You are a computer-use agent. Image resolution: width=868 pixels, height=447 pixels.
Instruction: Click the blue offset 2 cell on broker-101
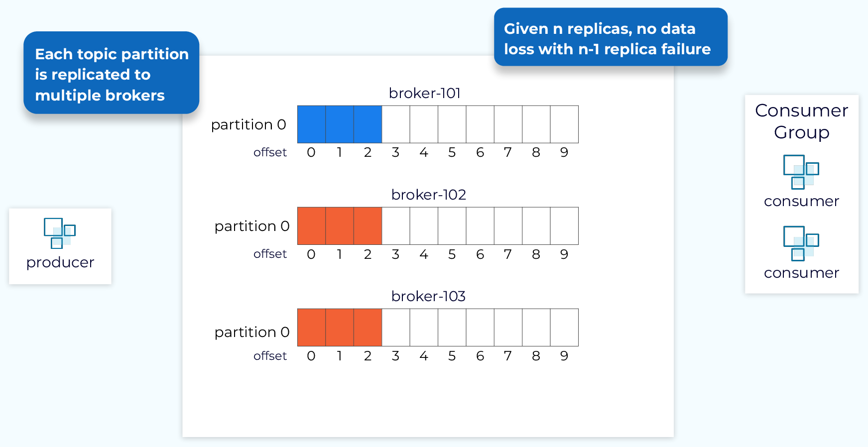[368, 124]
